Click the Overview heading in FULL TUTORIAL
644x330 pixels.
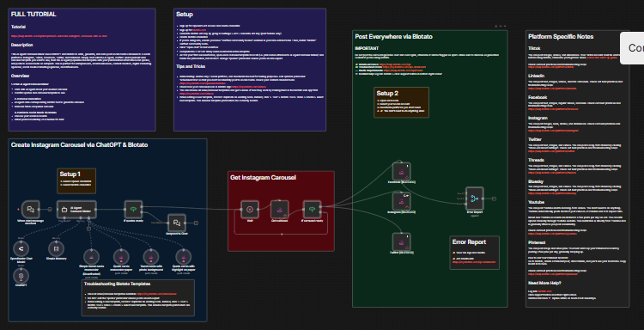[x=21, y=76]
